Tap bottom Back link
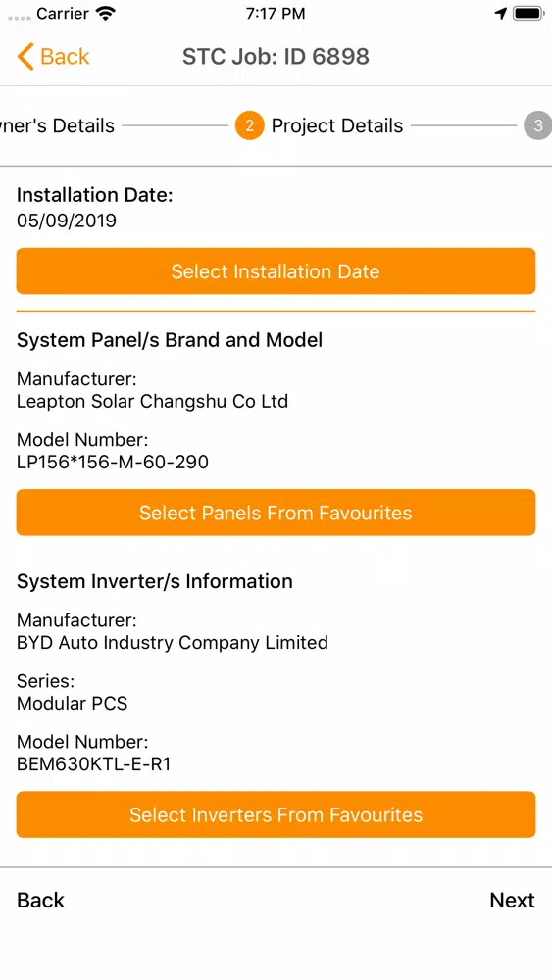Image resolution: width=552 pixels, height=980 pixels. point(40,900)
